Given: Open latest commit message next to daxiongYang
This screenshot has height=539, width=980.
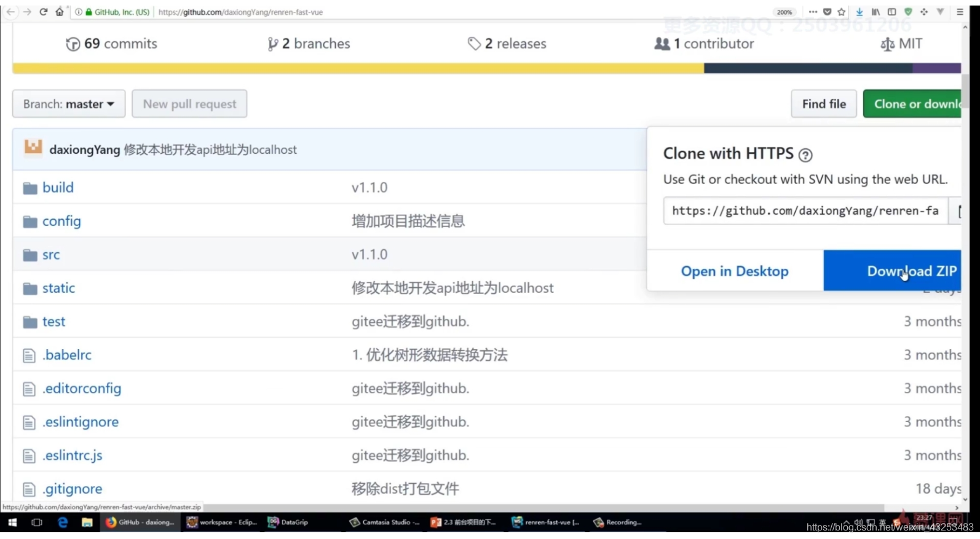Looking at the screenshot, I should click(x=210, y=150).
